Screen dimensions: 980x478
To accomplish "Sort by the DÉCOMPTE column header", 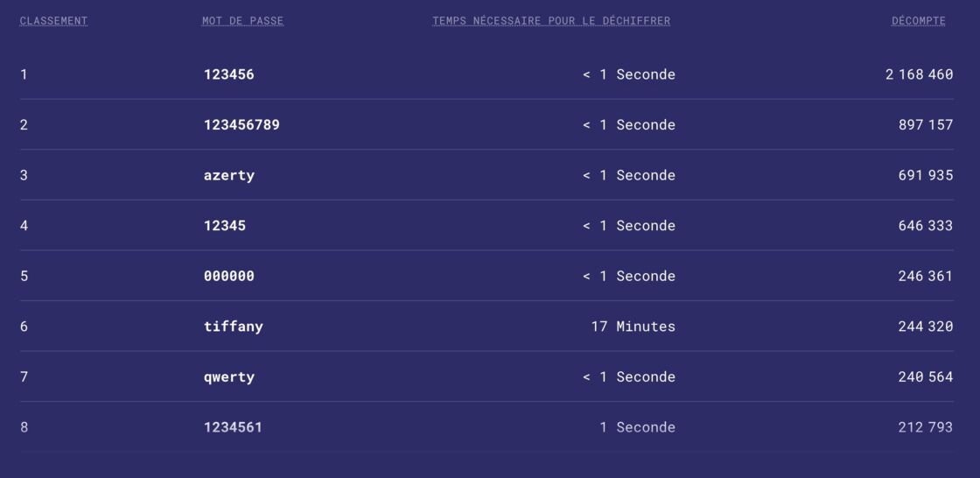I will (x=918, y=21).
